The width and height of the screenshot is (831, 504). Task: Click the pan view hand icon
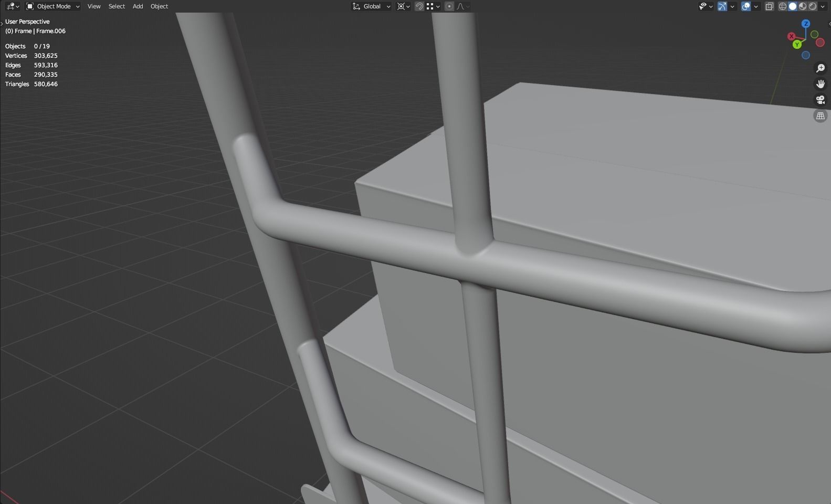(x=821, y=84)
